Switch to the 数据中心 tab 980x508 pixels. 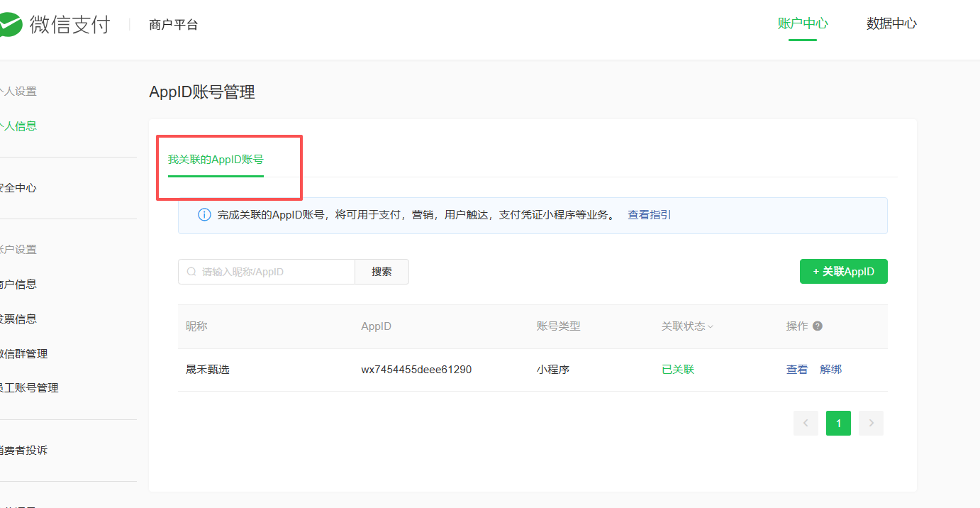[x=891, y=23]
